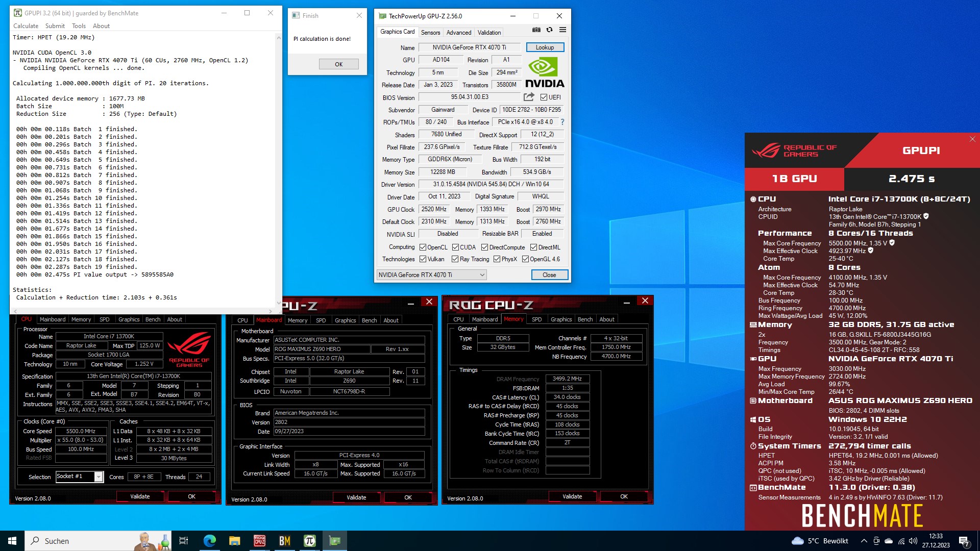Toggle Ray Tracing checkbox
Viewport: 980px width, 551px height.
[x=455, y=259]
